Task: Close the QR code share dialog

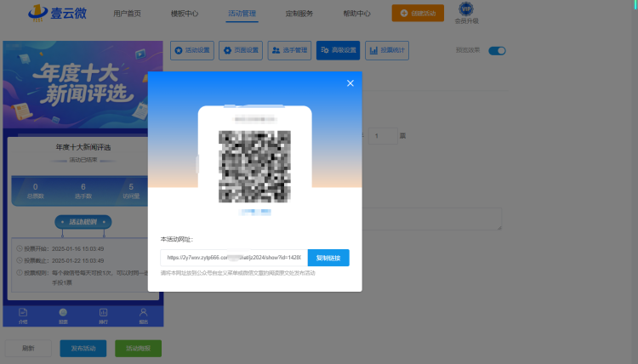Action: pyautogui.click(x=350, y=83)
